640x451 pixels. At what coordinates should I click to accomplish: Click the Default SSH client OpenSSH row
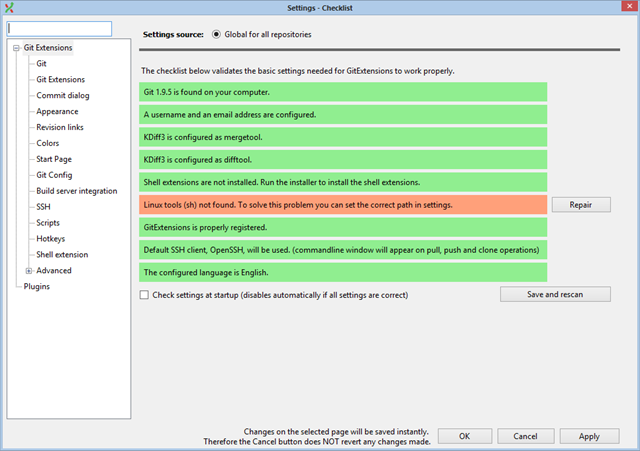(343, 250)
